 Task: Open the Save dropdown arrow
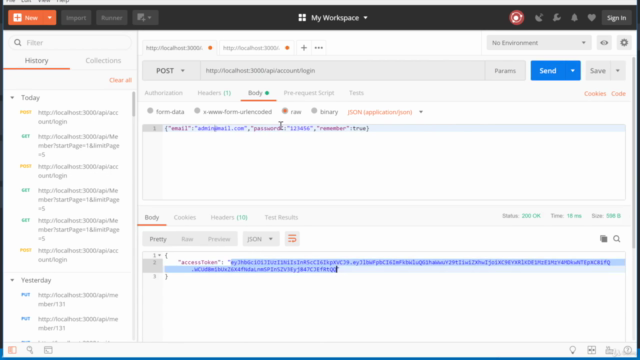[618, 71]
